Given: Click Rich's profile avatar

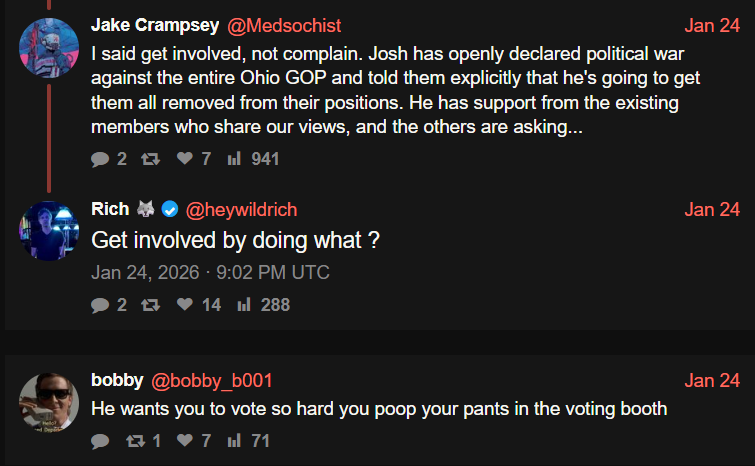Looking at the screenshot, I should [x=49, y=230].
